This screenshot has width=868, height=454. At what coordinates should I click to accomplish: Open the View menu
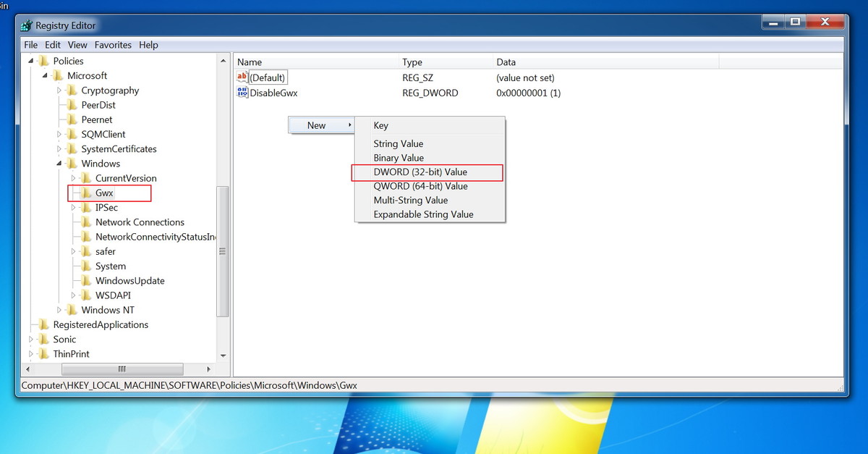[77, 44]
